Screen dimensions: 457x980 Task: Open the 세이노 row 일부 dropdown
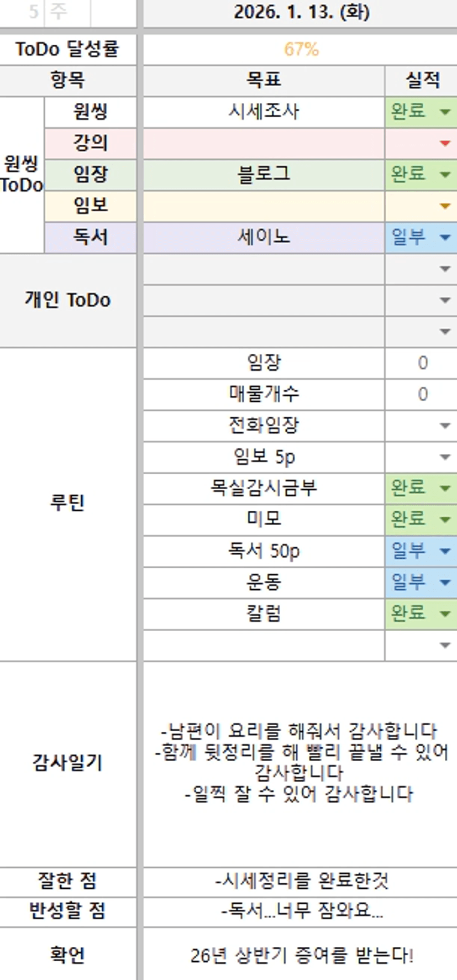click(445, 238)
